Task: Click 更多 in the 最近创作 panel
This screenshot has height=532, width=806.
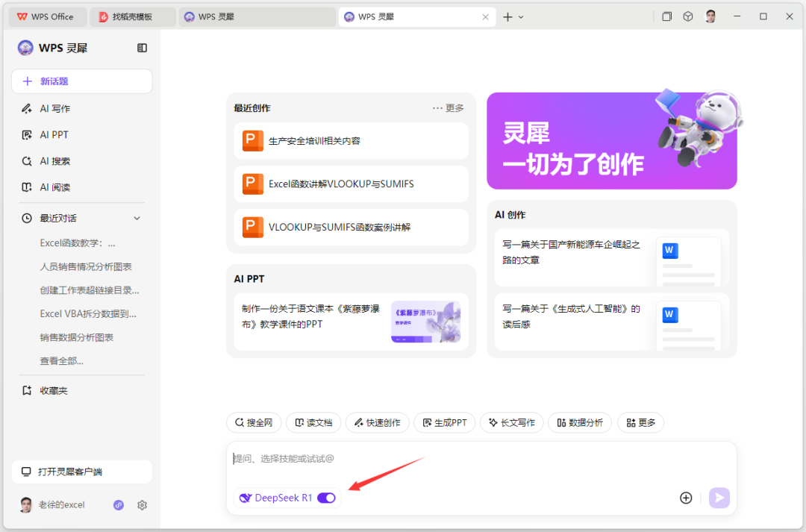Action: [449, 108]
